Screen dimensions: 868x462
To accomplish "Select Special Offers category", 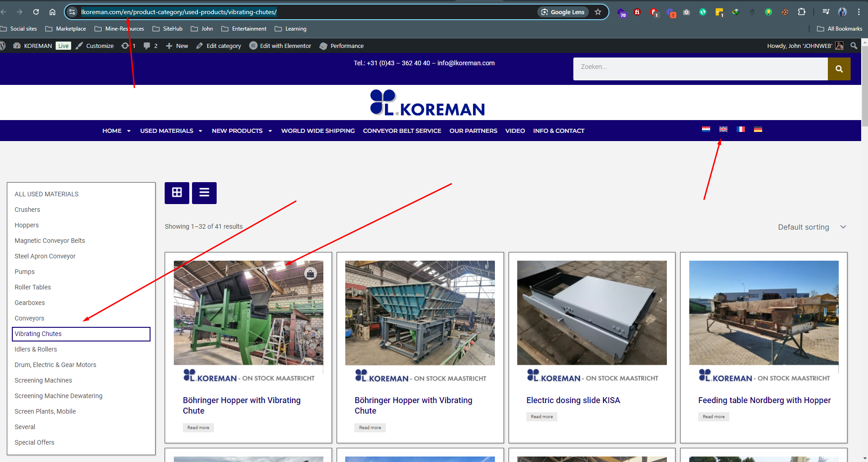I will click(34, 442).
